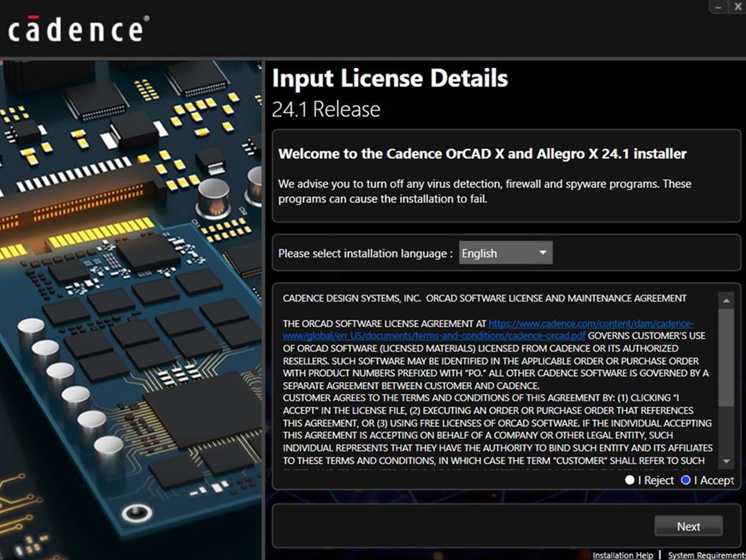The width and height of the screenshot is (746, 560).
Task: Click the virus detection advisory text
Action: [x=484, y=191]
